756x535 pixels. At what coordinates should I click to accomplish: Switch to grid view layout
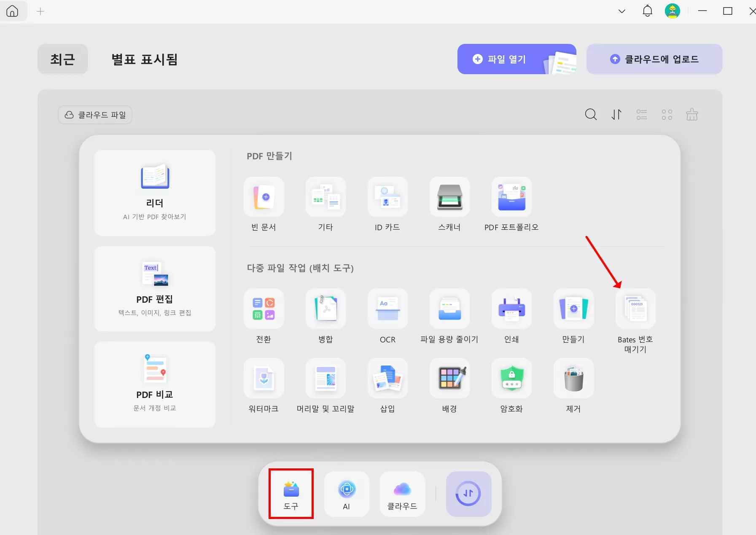[x=667, y=114]
